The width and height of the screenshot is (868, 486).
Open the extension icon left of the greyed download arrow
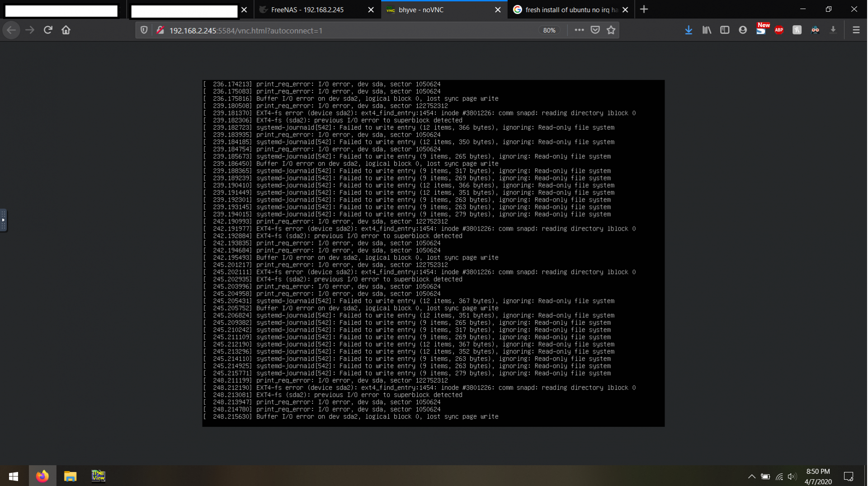[815, 30]
